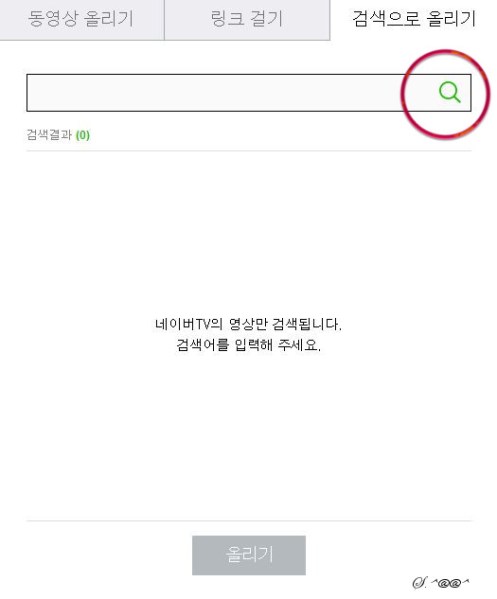497x599 pixels.
Task: Focus the NaverTV search keyword field
Action: (x=229, y=93)
